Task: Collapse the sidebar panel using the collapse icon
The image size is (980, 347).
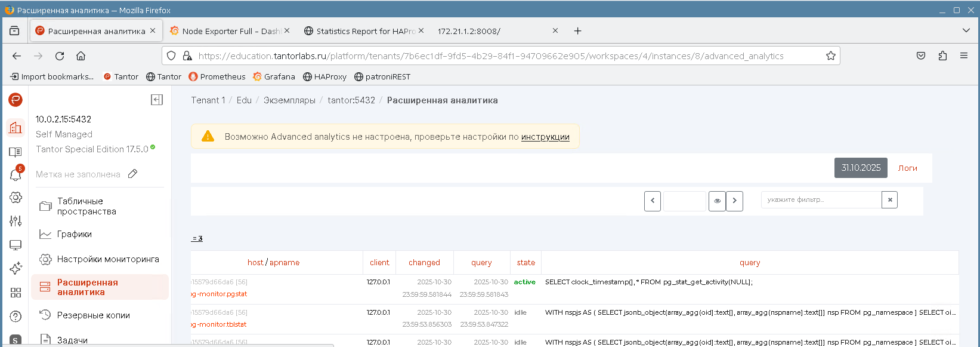Action: tap(157, 100)
